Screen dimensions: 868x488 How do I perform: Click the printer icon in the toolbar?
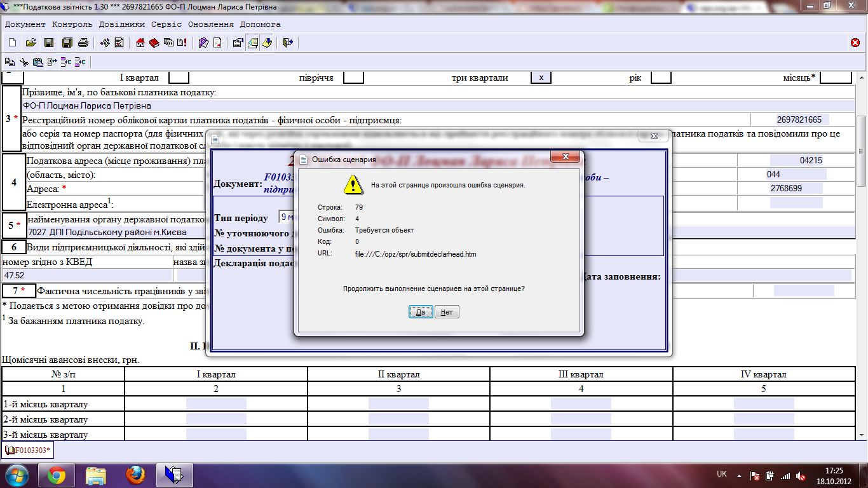[x=83, y=43]
